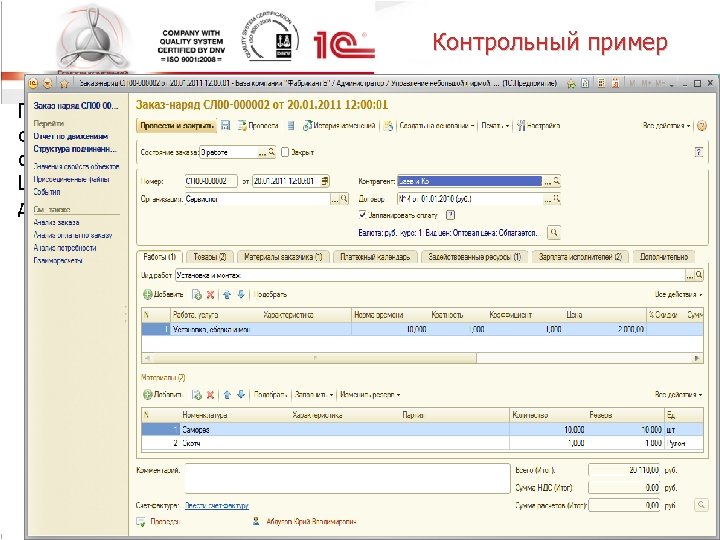The width and height of the screenshot is (720, 540).
Task: Click the magnifier button beside the Валюта price info line
Action: coord(554,232)
